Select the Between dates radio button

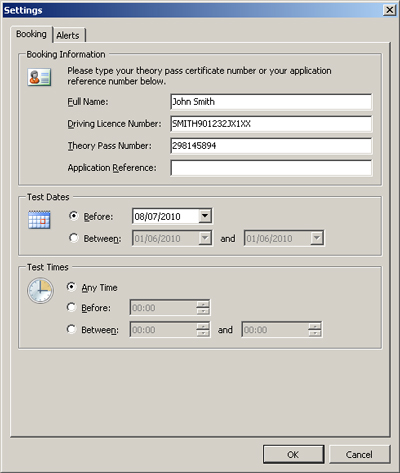coord(74,238)
